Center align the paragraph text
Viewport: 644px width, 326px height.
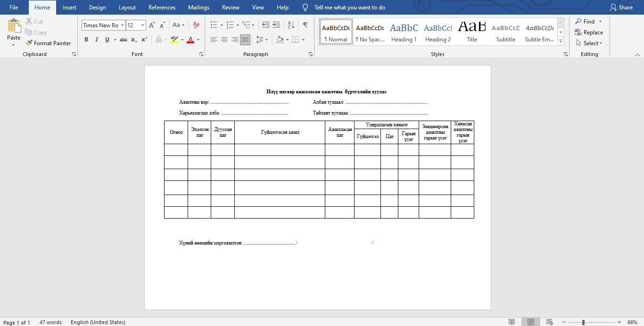pyautogui.click(x=224, y=40)
